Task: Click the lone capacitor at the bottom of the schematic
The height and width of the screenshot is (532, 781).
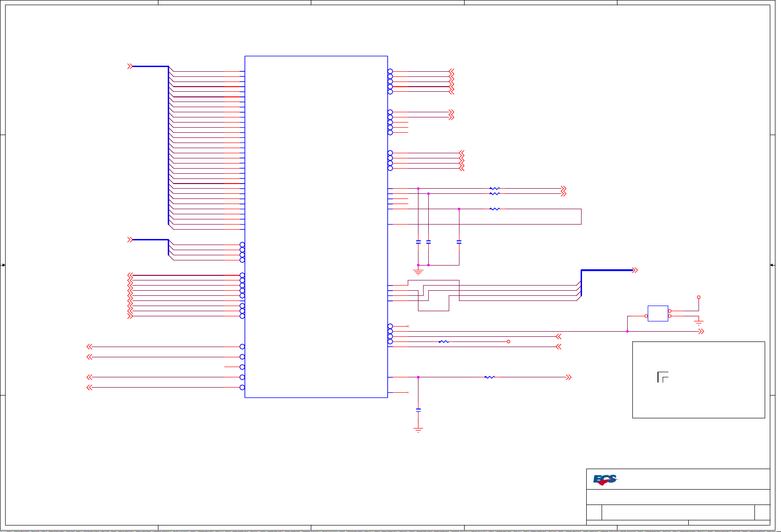Action: tap(418, 409)
